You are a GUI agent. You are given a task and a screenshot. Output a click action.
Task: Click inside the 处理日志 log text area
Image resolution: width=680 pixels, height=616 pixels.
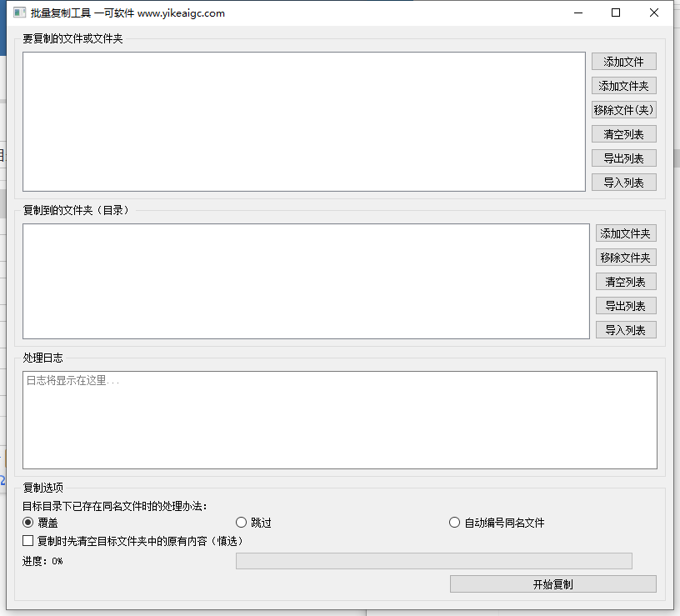(x=340, y=420)
